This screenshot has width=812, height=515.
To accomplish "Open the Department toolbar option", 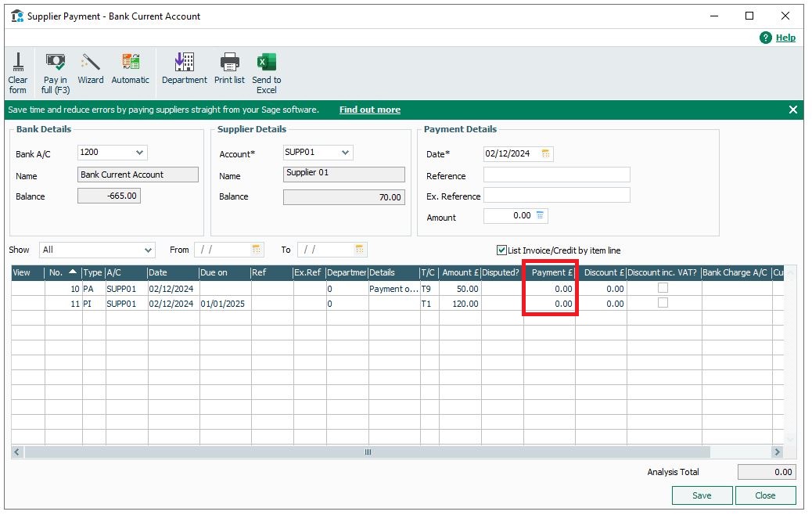I will click(185, 63).
